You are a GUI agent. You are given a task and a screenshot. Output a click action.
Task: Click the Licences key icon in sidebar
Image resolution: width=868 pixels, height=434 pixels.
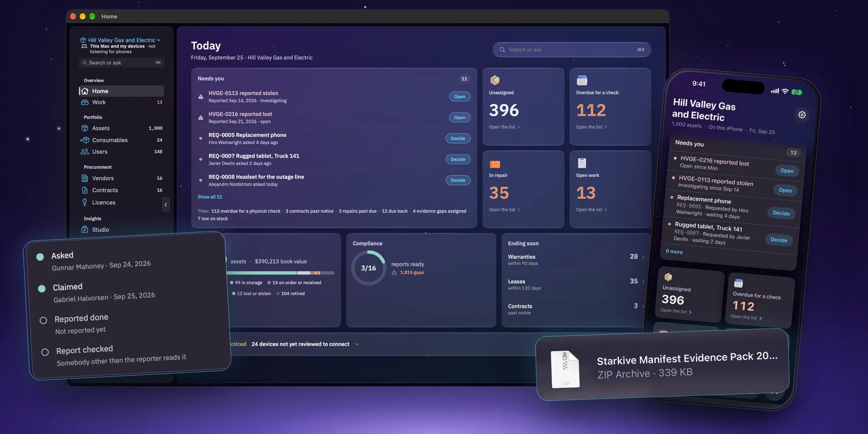tap(85, 203)
